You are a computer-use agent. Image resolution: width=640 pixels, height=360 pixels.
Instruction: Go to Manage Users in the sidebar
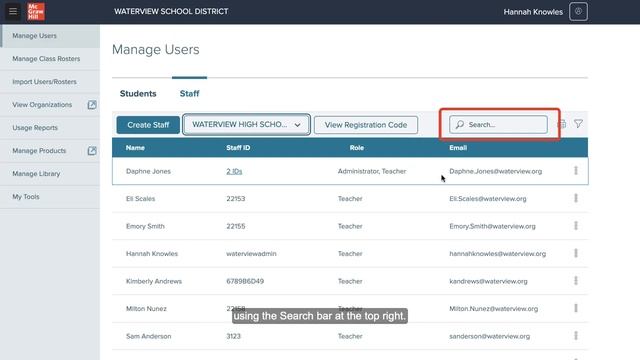coord(50,36)
